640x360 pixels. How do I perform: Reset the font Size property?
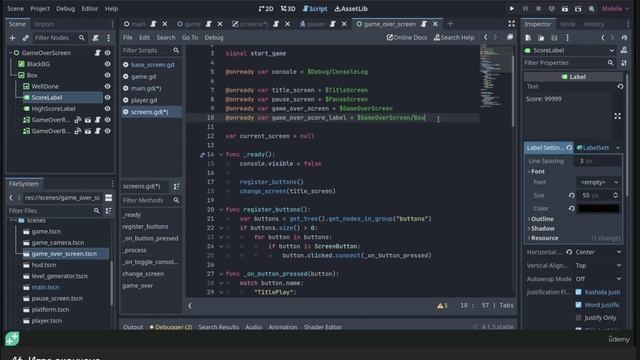[x=571, y=196]
